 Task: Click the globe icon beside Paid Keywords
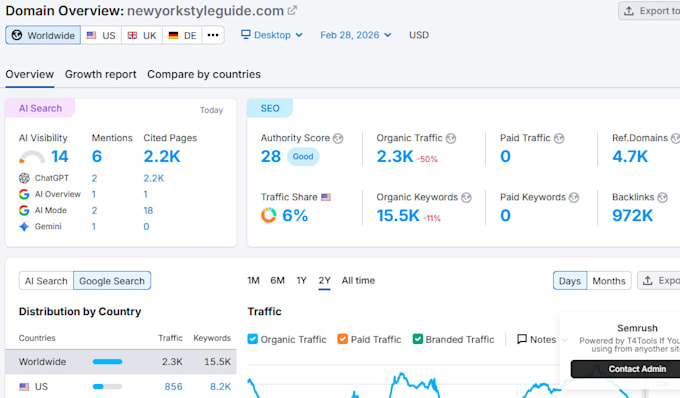click(574, 198)
